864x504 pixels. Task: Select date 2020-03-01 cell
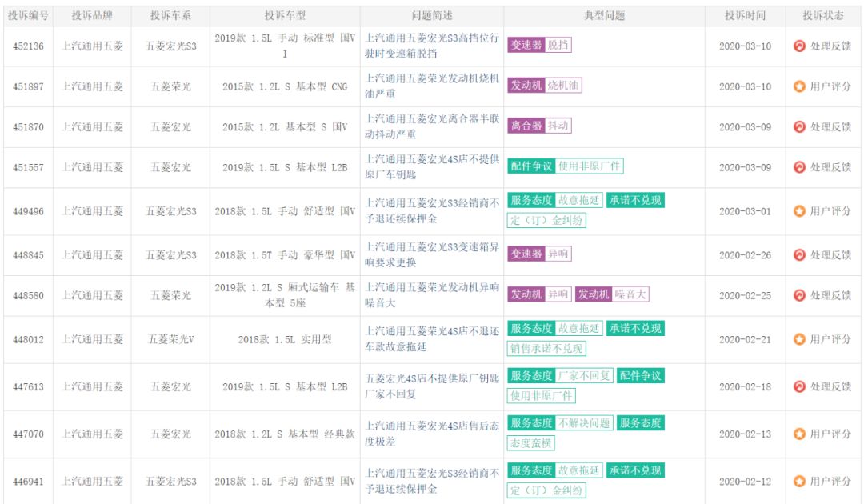click(x=745, y=211)
